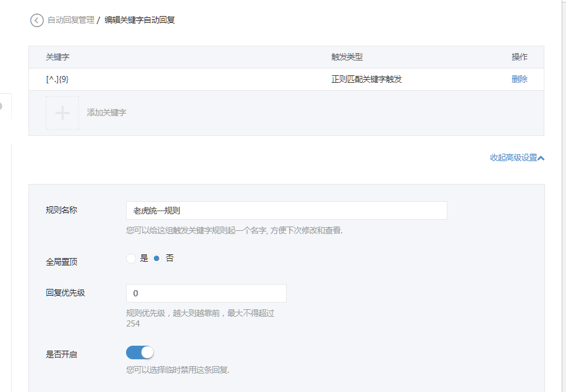Click the plus icon to add keyword
The width and height of the screenshot is (566, 392).
click(62, 113)
